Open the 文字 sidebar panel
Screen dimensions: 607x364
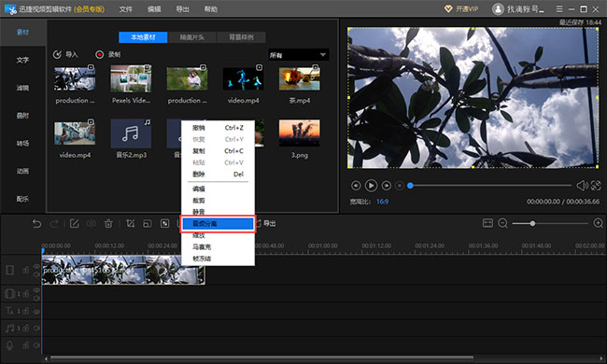coord(22,60)
